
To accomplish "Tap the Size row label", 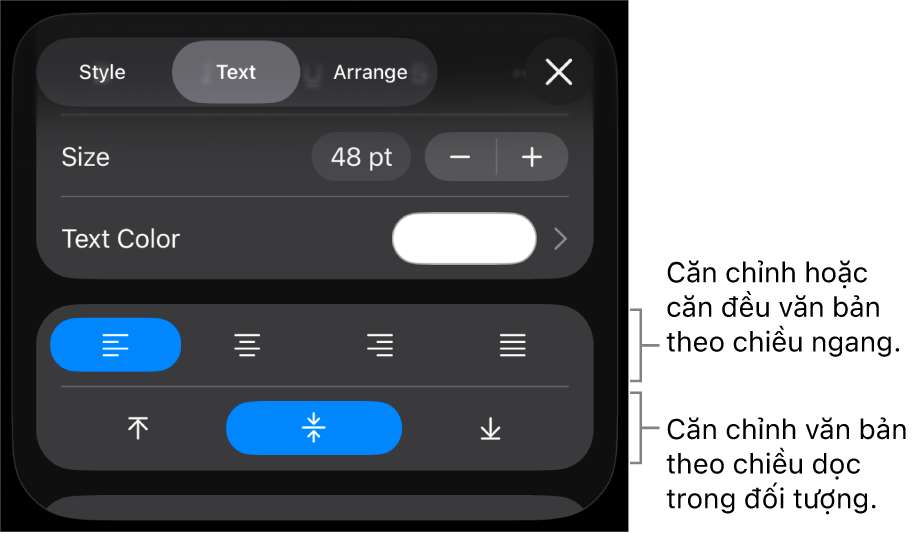I will click(85, 157).
